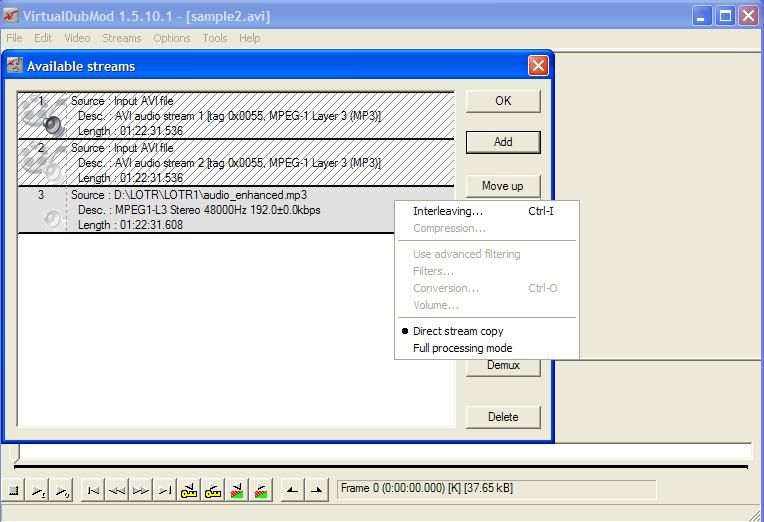Viewport: 764px width, 522px height.
Task: Close the VirtualDubMod main window
Action: click(x=748, y=16)
